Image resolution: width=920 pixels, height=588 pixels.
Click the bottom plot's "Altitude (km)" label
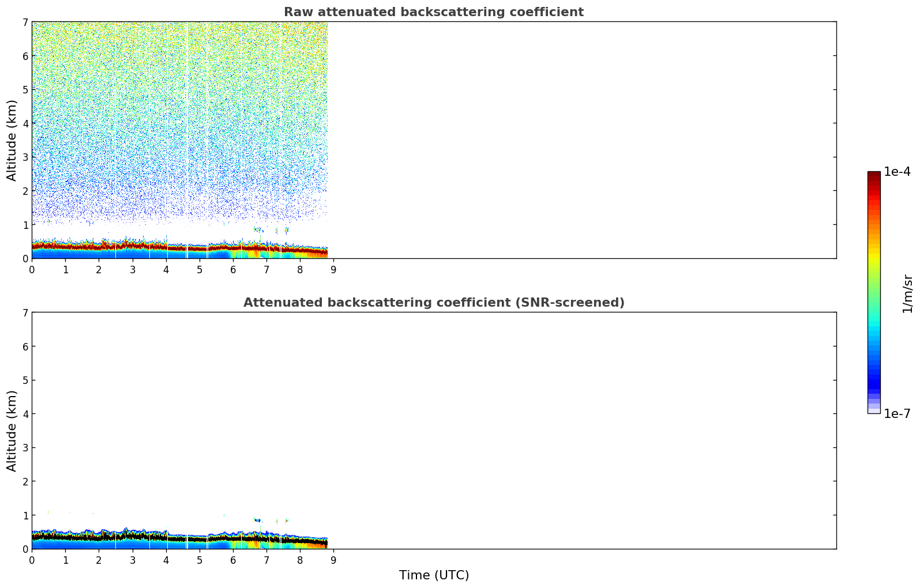(x=12, y=431)
